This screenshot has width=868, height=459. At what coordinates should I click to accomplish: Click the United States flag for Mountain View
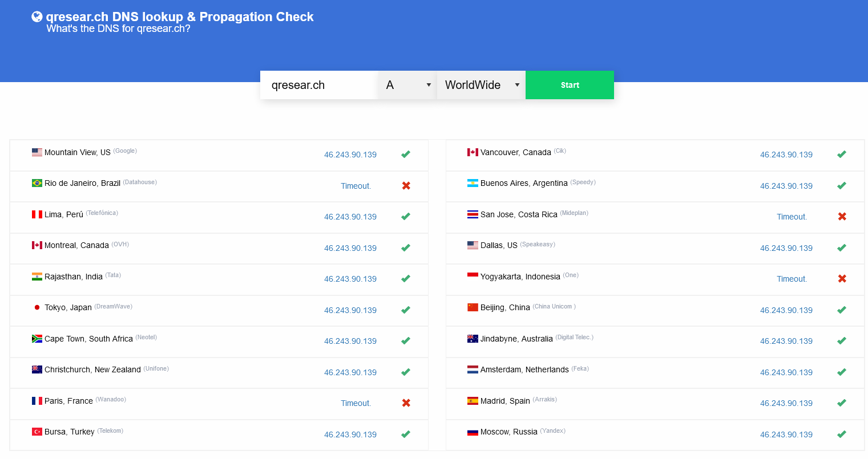point(37,152)
